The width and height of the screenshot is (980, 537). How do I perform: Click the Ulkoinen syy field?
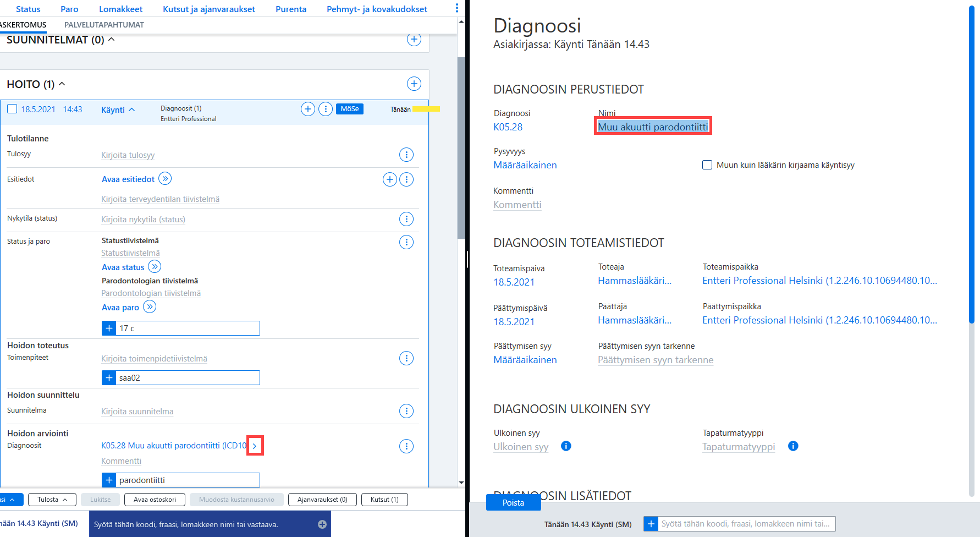coord(521,447)
